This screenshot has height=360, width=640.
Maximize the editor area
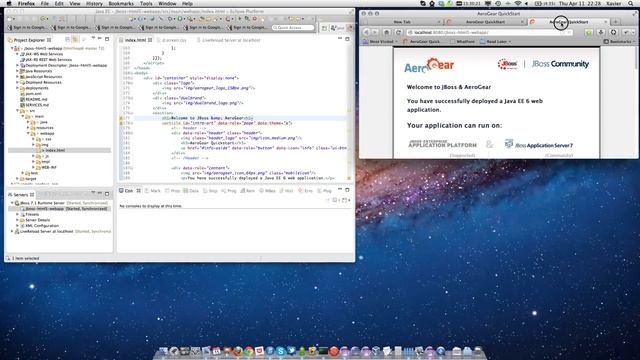[347, 39]
